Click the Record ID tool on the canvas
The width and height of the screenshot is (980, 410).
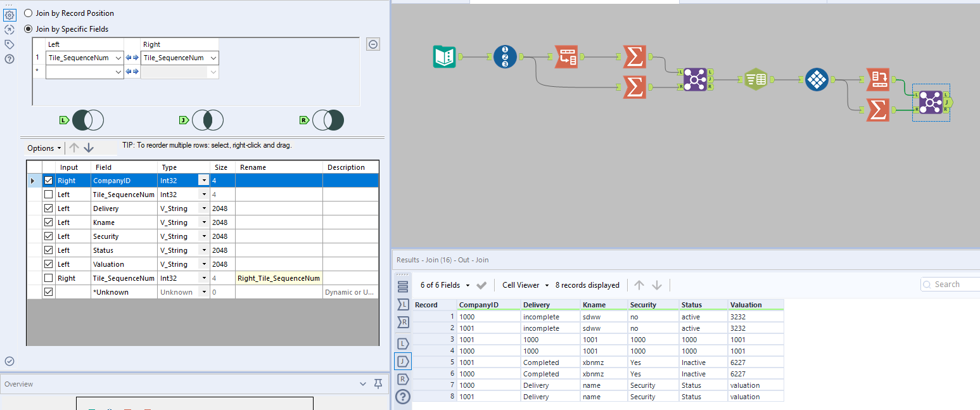[x=505, y=56]
